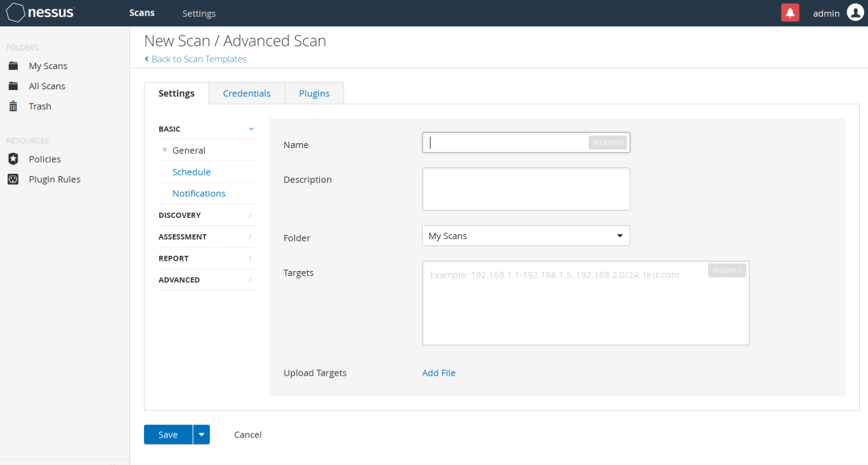The height and width of the screenshot is (465, 868).
Task: Switch to the Plugins tab
Action: (x=314, y=93)
